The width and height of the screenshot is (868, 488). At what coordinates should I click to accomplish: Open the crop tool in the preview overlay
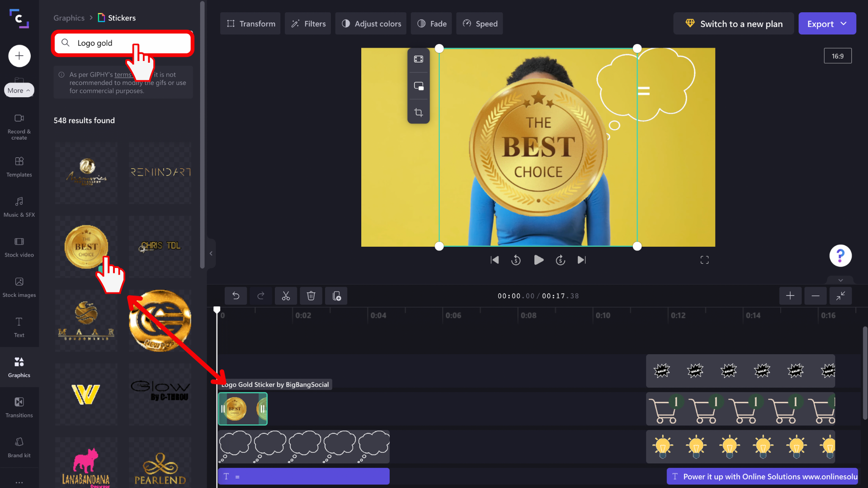(419, 112)
